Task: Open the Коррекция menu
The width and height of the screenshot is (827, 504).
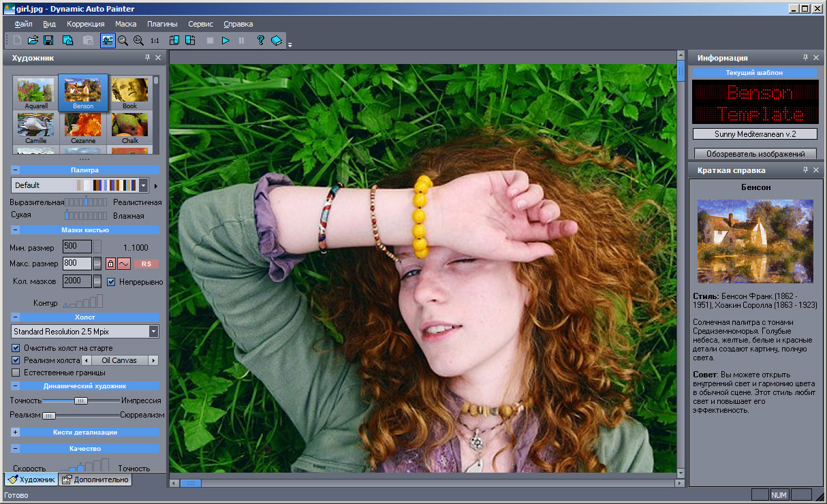Action: click(85, 24)
